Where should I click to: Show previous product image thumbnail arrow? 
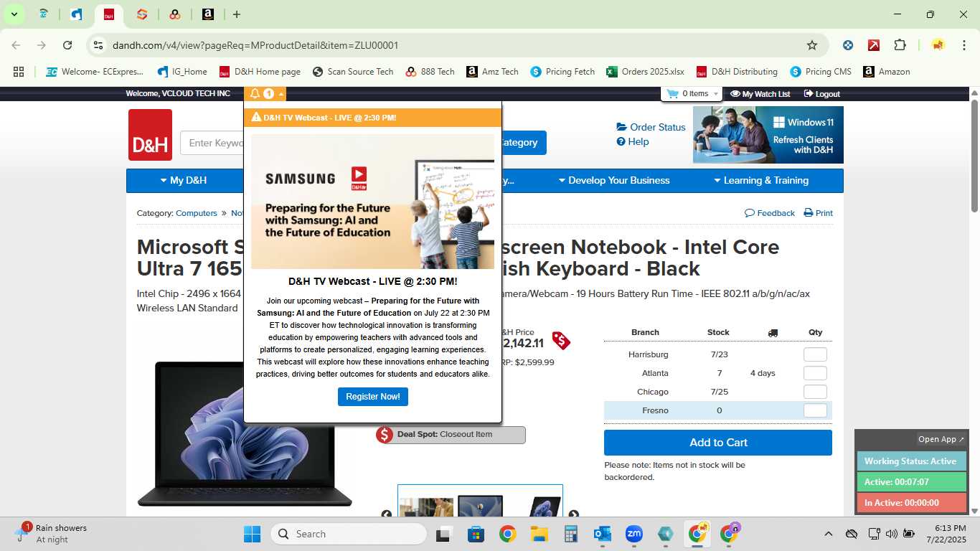point(386,514)
